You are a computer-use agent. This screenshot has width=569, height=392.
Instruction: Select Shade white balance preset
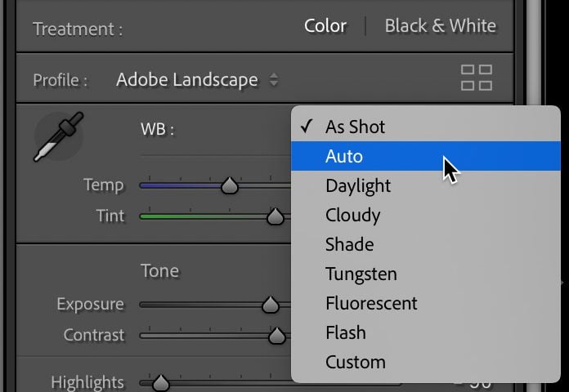349,244
